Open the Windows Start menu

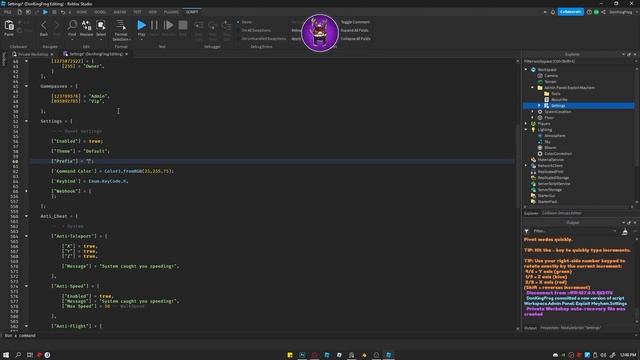click(6, 355)
